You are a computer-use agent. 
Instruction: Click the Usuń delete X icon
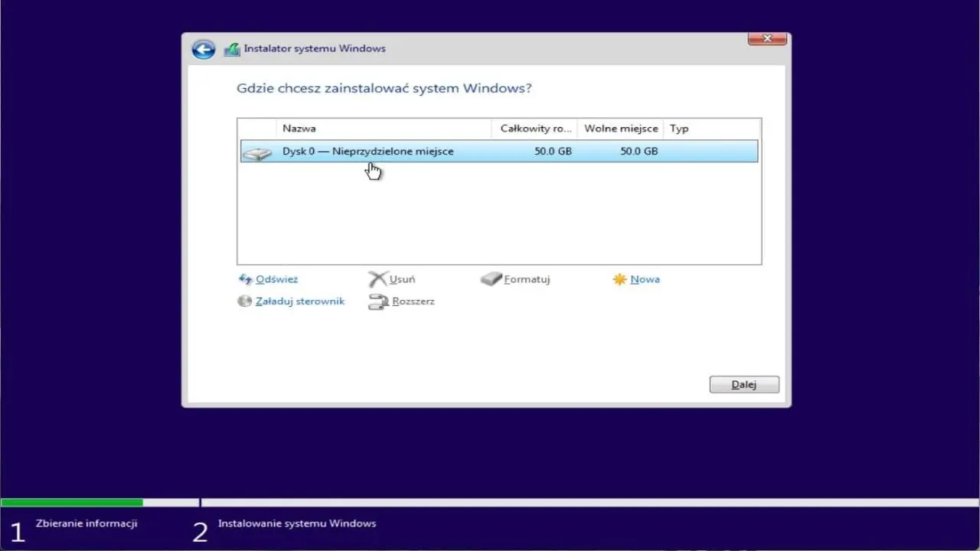tap(377, 279)
